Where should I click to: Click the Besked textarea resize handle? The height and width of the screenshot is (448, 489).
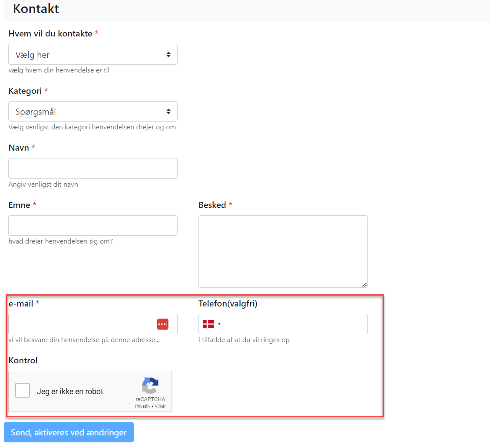click(364, 284)
